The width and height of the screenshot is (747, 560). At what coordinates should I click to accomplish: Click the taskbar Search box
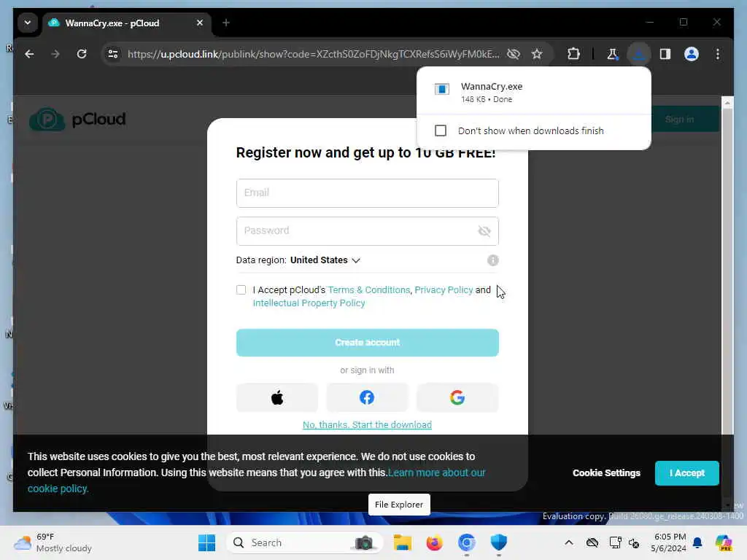click(305, 542)
